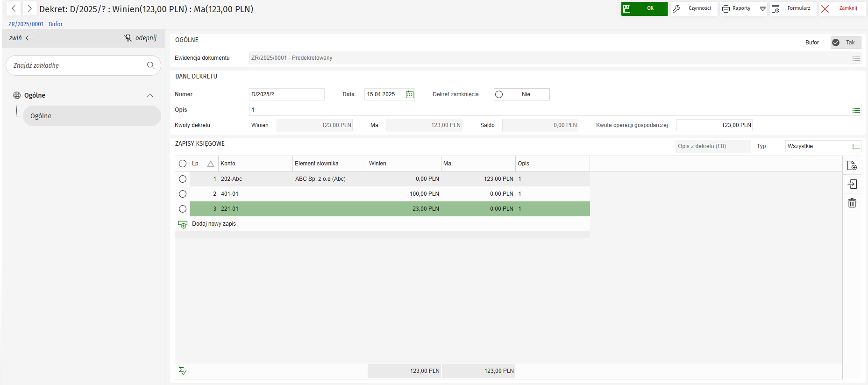
Task: Click the trash delete icon beside table
Action: pyautogui.click(x=852, y=203)
